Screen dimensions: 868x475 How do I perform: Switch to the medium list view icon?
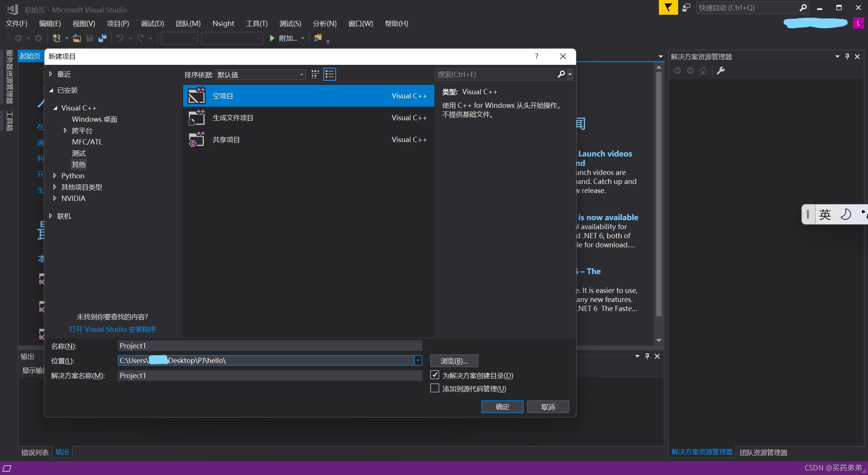coord(330,74)
